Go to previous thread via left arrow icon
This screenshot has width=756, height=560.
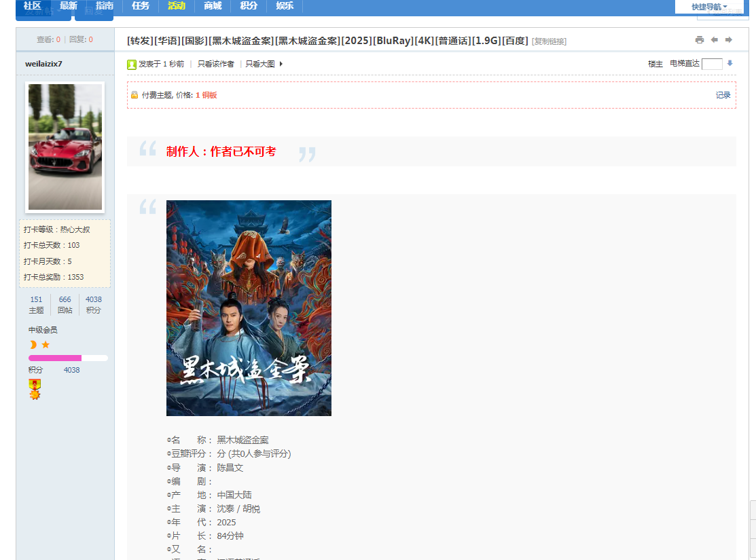click(714, 39)
